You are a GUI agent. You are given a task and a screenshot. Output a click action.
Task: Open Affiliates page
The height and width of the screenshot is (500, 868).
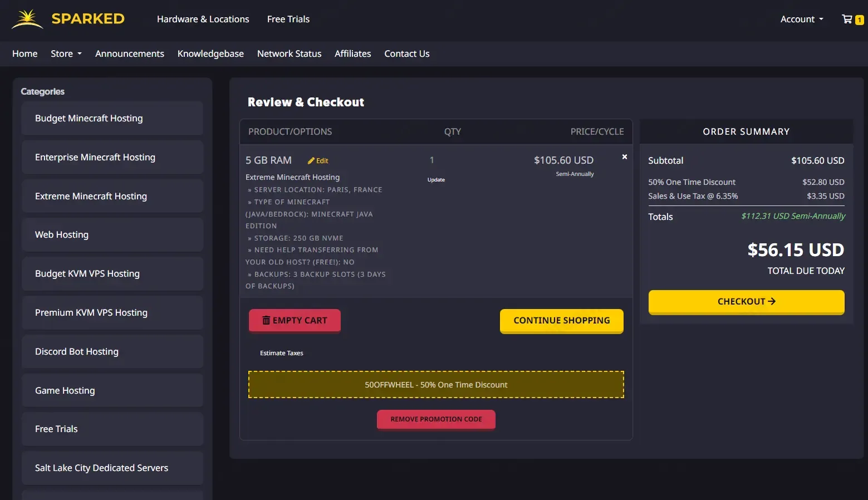[353, 53]
